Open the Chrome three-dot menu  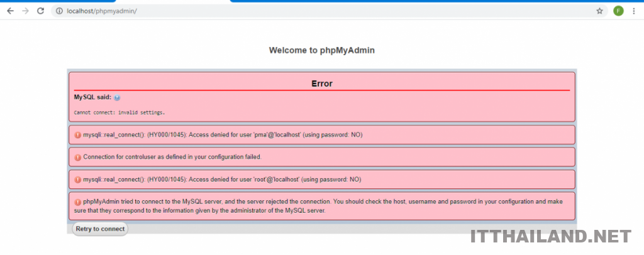tap(634, 11)
